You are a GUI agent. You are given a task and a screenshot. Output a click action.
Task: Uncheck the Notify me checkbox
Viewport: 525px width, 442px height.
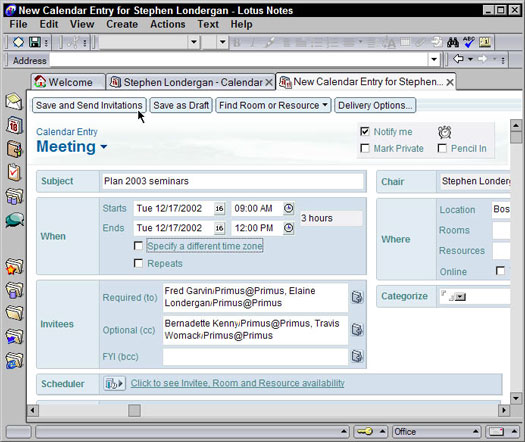365,131
